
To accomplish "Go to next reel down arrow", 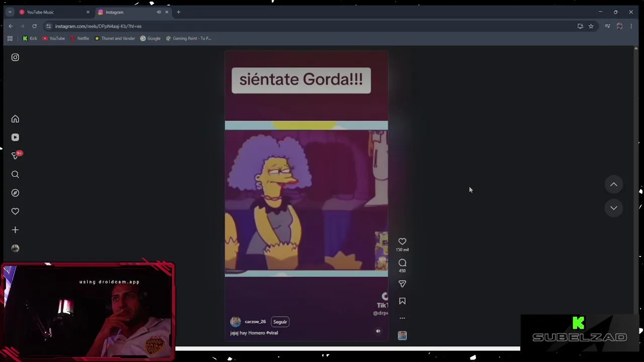I will coord(614,208).
